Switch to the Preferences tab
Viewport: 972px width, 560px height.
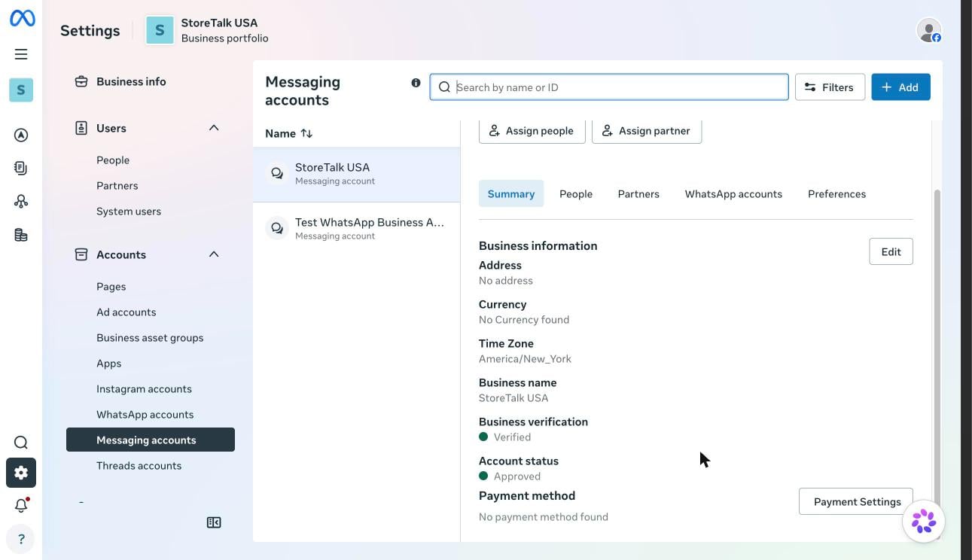pyautogui.click(x=836, y=193)
